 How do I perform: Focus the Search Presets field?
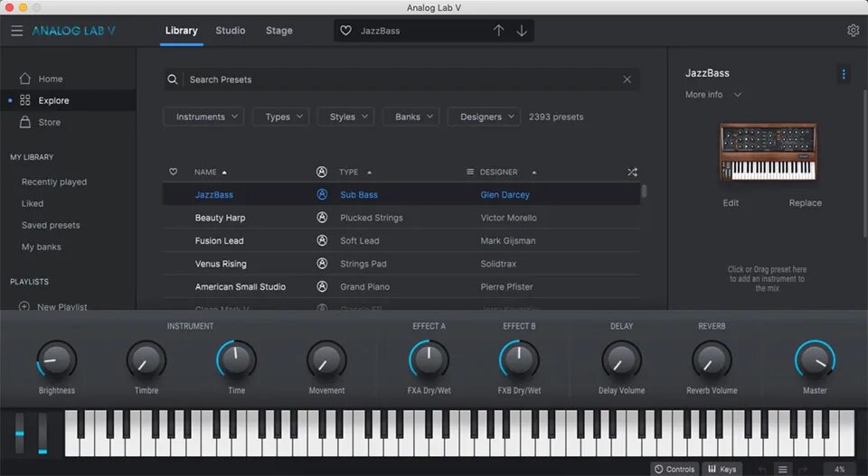point(401,79)
